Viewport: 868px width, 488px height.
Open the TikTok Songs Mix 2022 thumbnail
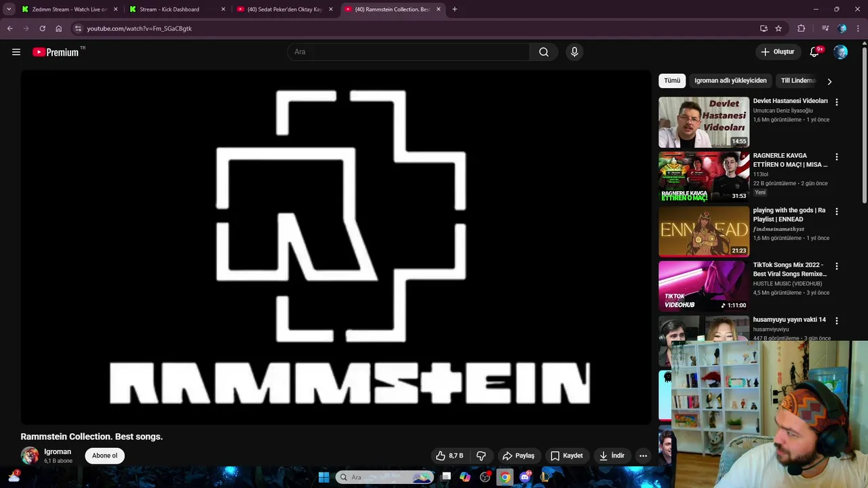click(704, 286)
